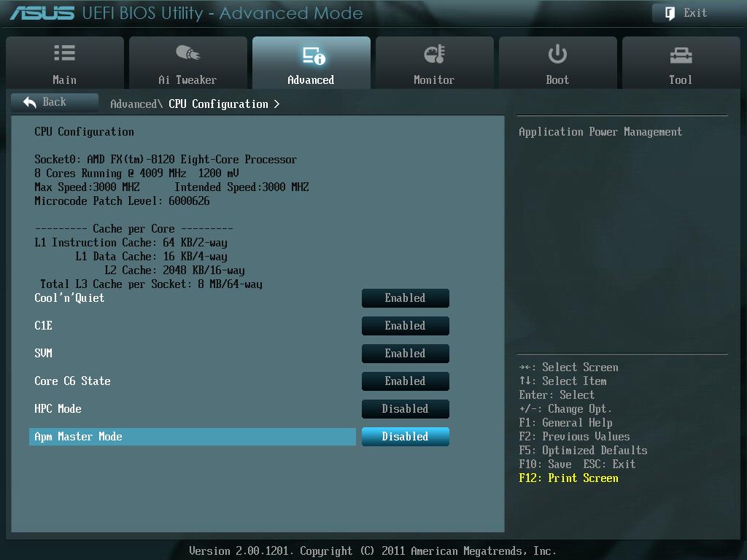Click the Advanced tab monitor-info icon
Screen dimensions: 747x560
314,55
